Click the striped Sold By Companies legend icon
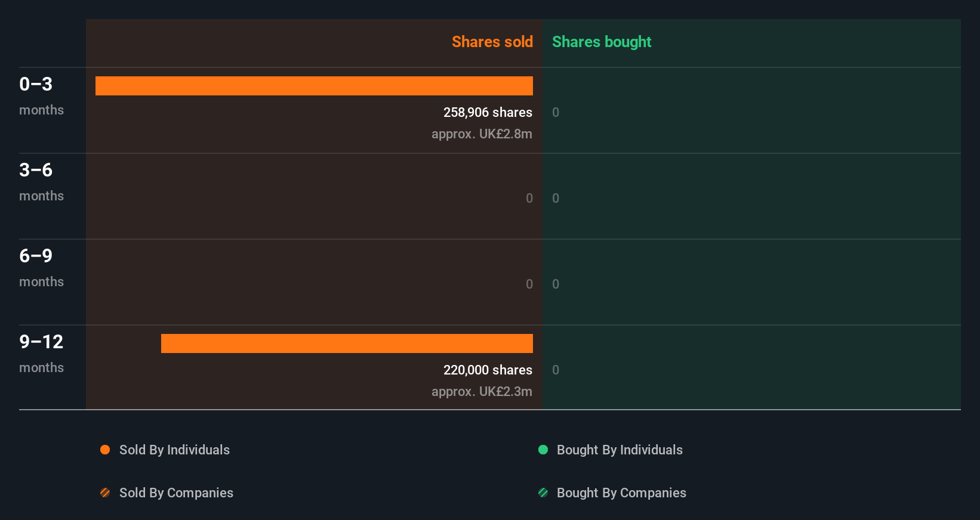 click(x=105, y=493)
